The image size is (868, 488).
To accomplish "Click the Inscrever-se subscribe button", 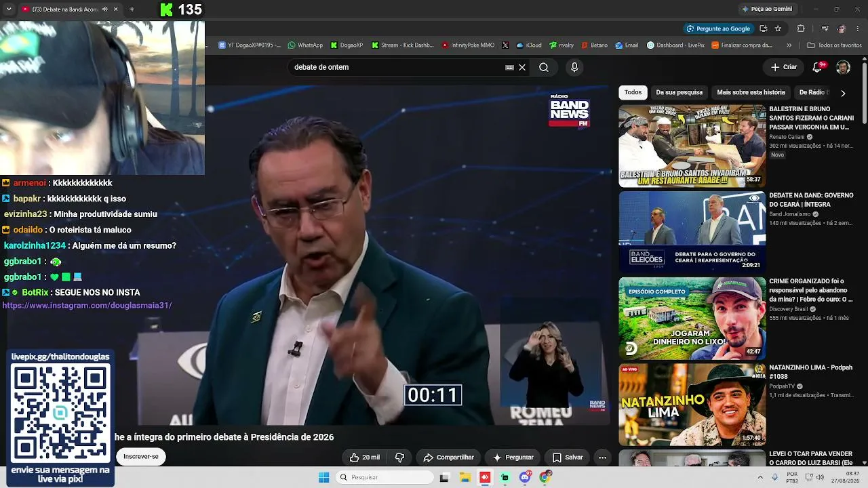I will 141,457.
